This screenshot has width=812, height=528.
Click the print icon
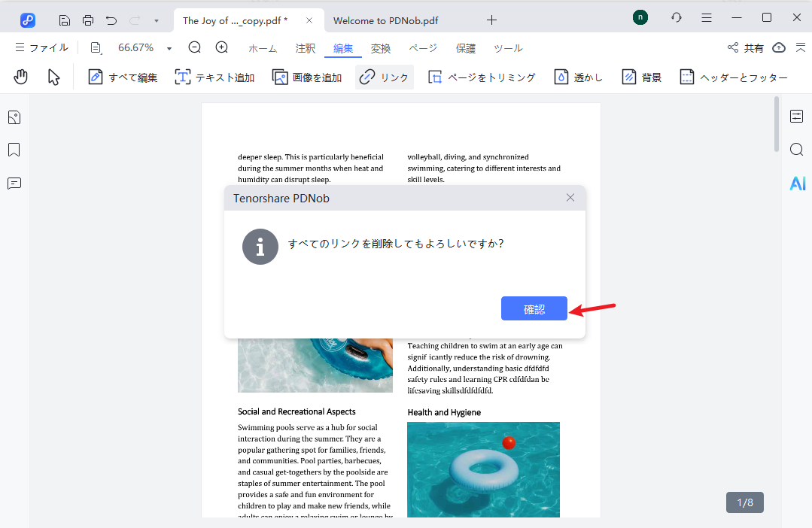tap(88, 20)
